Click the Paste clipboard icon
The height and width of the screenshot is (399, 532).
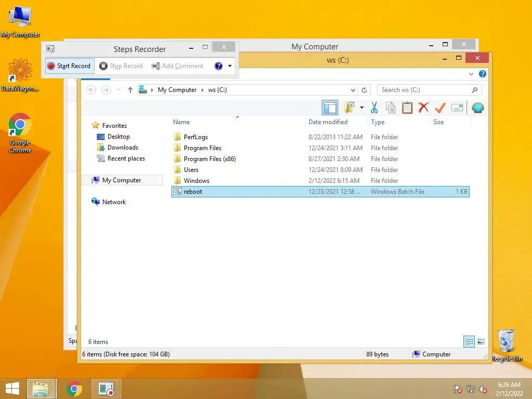[x=407, y=108]
